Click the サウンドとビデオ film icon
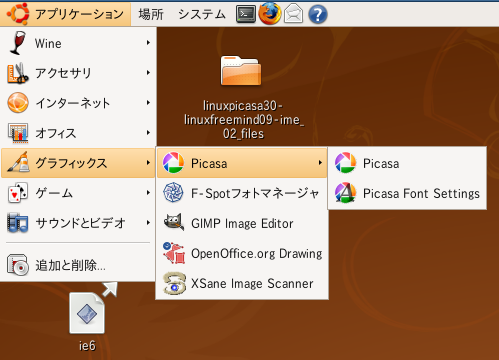This screenshot has height=360, width=499. click(18, 223)
